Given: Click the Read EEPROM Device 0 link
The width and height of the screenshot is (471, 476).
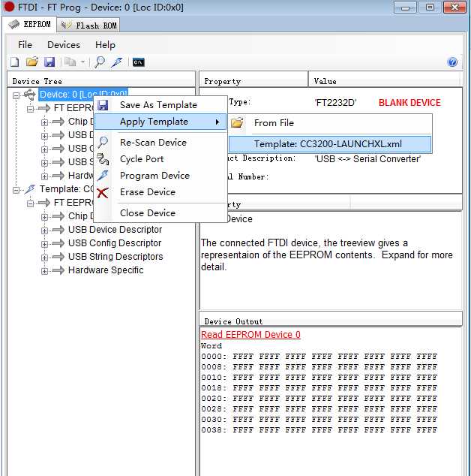Looking at the screenshot, I should click(x=250, y=335).
